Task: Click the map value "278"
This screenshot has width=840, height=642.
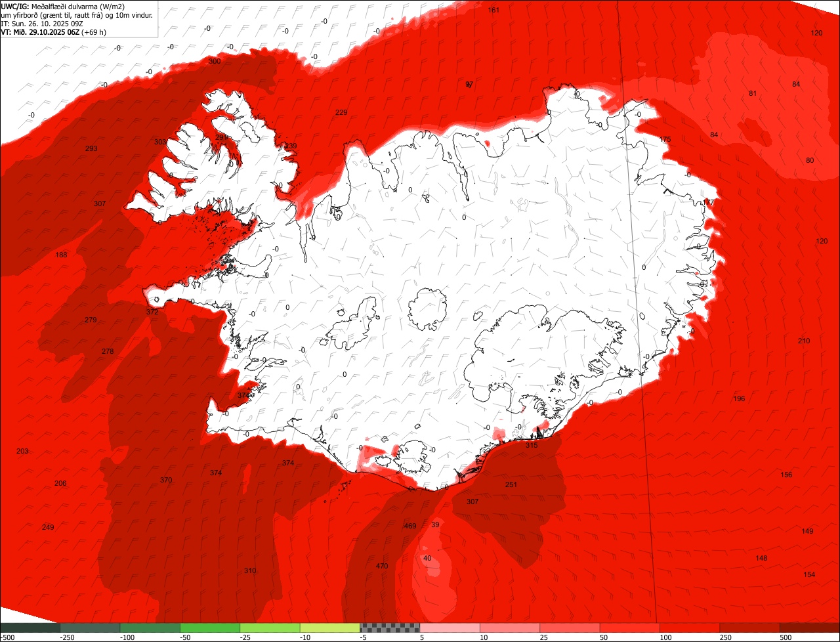Action: (x=108, y=351)
